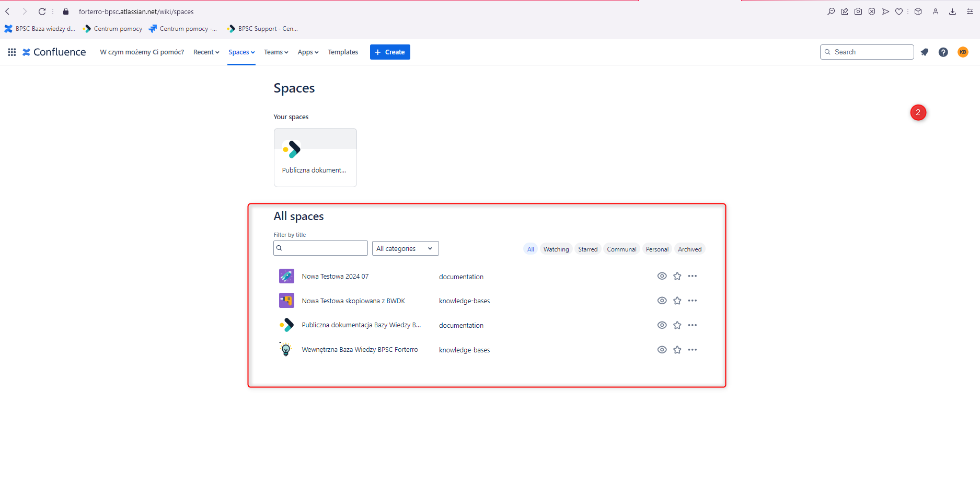The height and width of the screenshot is (493, 980).
Task: Toggle watching for Wewnętrzna Baza Wiedzy BPSC Forterro
Action: pos(662,350)
